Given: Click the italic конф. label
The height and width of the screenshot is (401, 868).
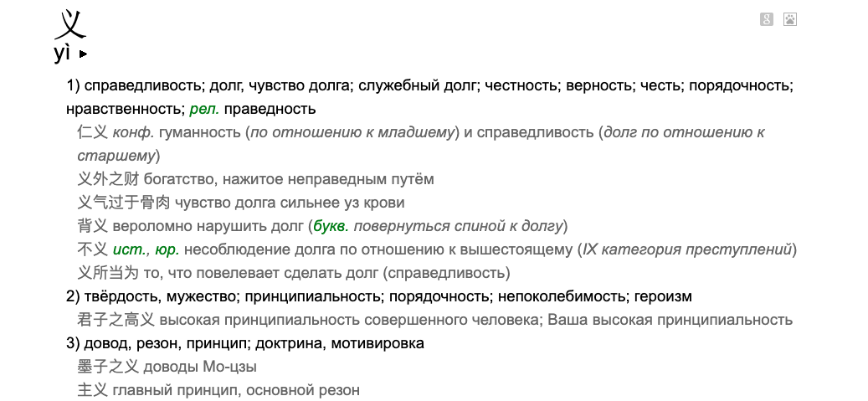Looking at the screenshot, I should (x=133, y=132).
